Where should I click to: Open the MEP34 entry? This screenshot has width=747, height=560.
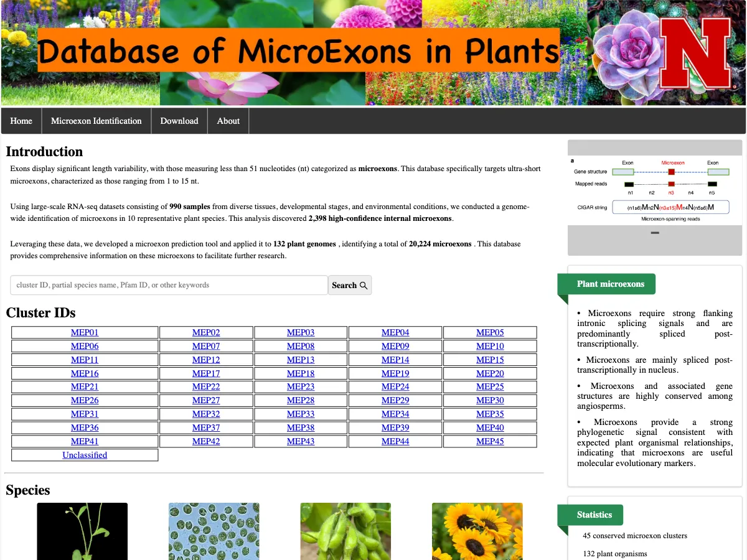(x=395, y=414)
